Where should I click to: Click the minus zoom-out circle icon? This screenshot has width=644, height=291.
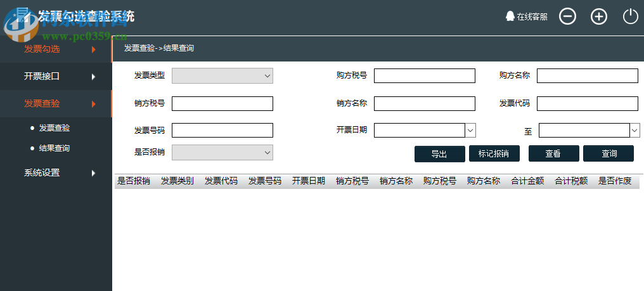[x=567, y=16]
